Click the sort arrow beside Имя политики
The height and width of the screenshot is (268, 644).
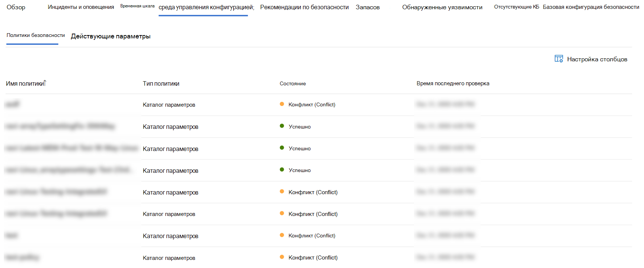click(45, 83)
